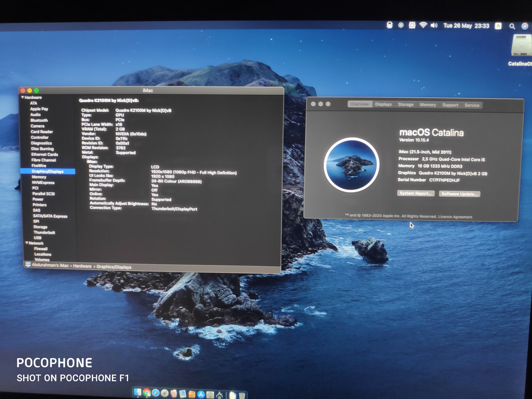
Task: Select Audio in the sidebar
Action: coord(35,115)
